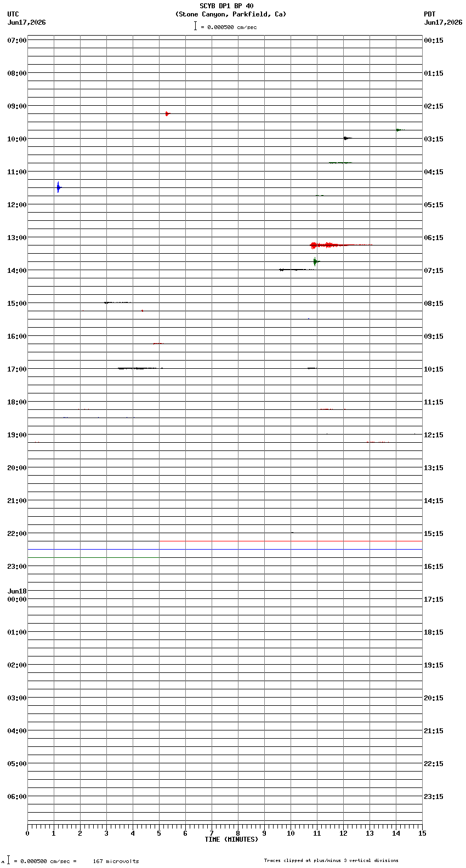Click the '23:15' PDT time label
The image size is (466, 868).
point(434,797)
